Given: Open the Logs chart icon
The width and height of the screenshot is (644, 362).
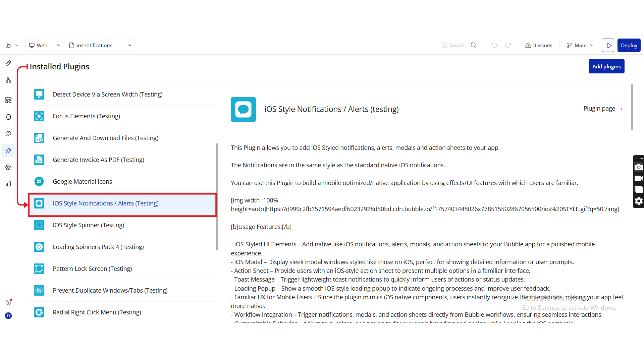Looking at the screenshot, I should 8,184.
